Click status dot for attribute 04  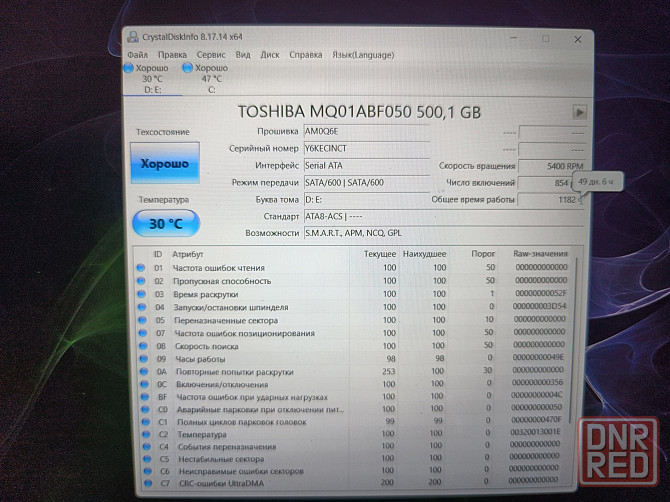(142, 307)
